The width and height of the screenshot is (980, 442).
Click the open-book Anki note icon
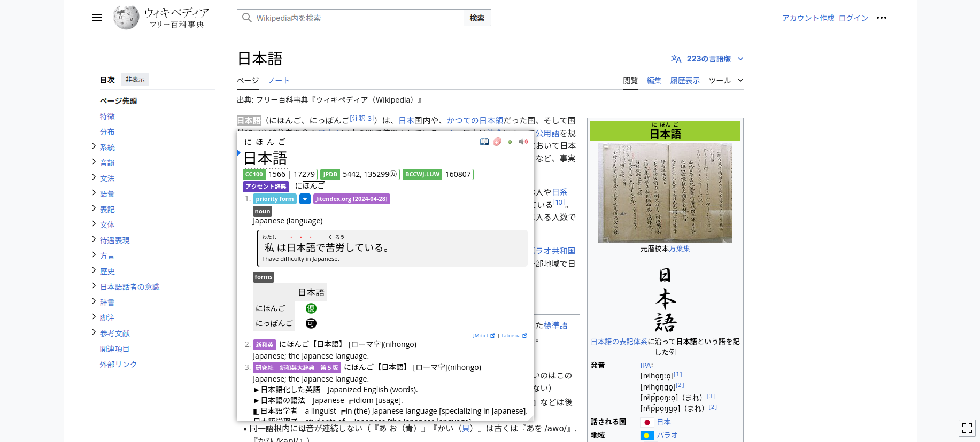pyautogui.click(x=484, y=142)
